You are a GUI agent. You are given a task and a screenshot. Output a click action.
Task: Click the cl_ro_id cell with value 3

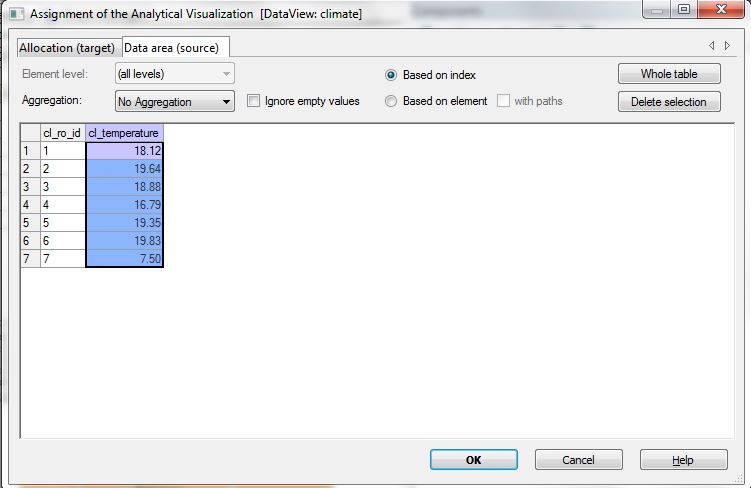pos(63,187)
